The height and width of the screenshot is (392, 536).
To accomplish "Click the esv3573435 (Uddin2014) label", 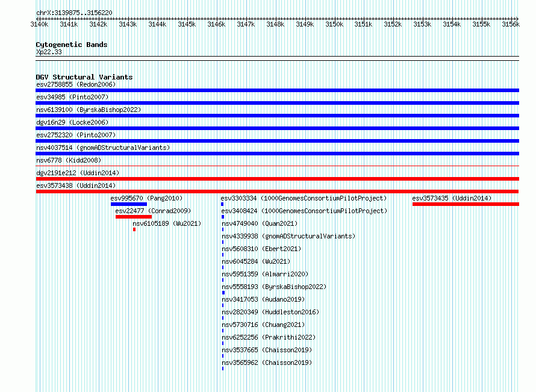I will pyautogui.click(x=452, y=198).
